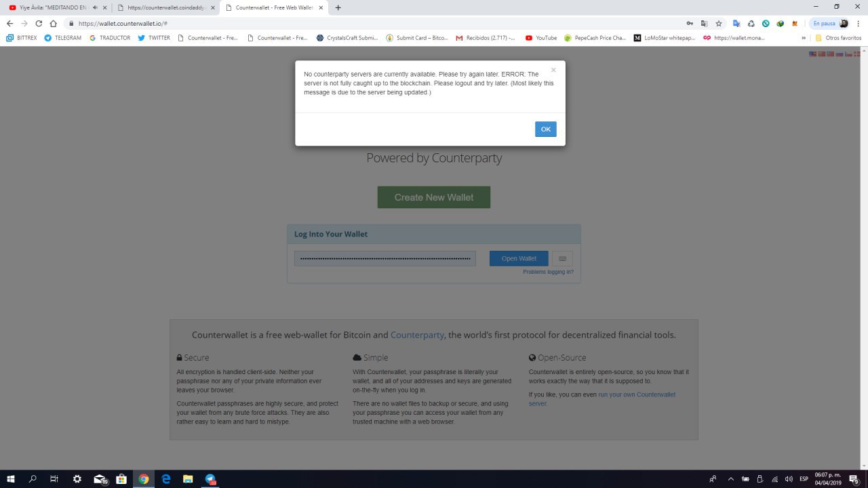The image size is (868, 488).
Task: Open the notification center icon
Action: 854,479
